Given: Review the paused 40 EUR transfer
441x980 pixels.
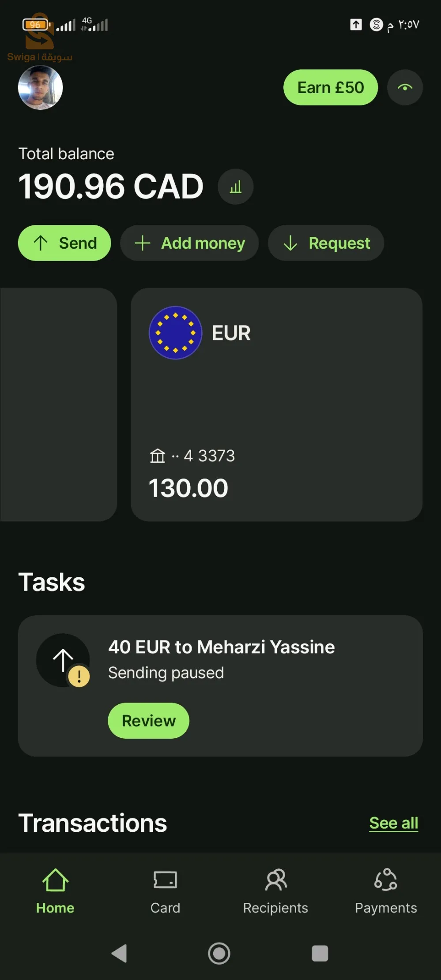Looking at the screenshot, I should point(148,720).
